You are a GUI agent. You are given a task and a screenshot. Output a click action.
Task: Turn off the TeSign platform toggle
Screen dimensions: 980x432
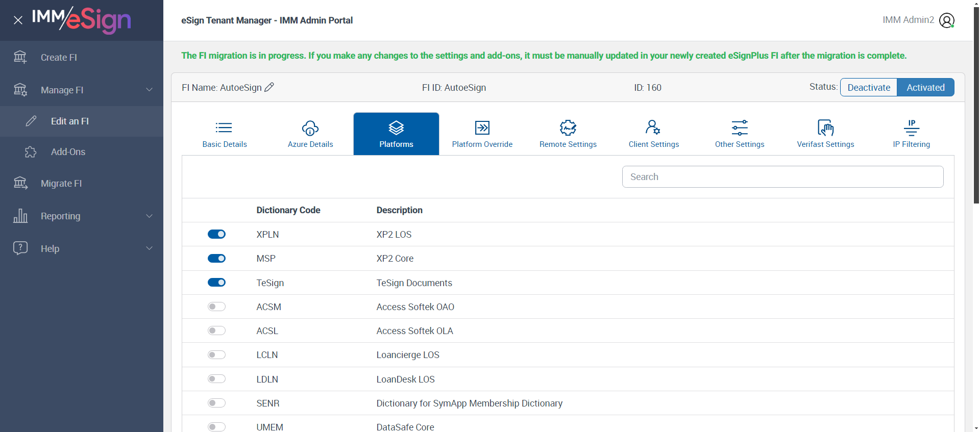[216, 283]
